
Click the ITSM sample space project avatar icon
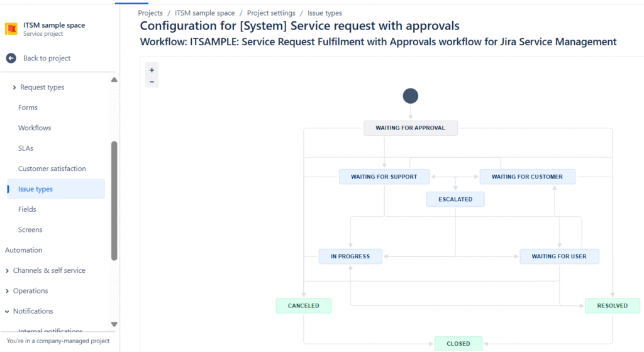[11, 29]
